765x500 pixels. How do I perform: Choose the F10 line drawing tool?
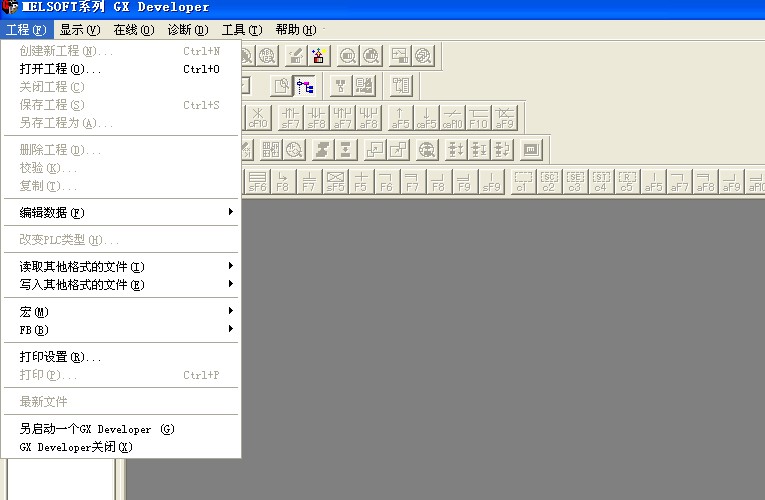pos(478,117)
